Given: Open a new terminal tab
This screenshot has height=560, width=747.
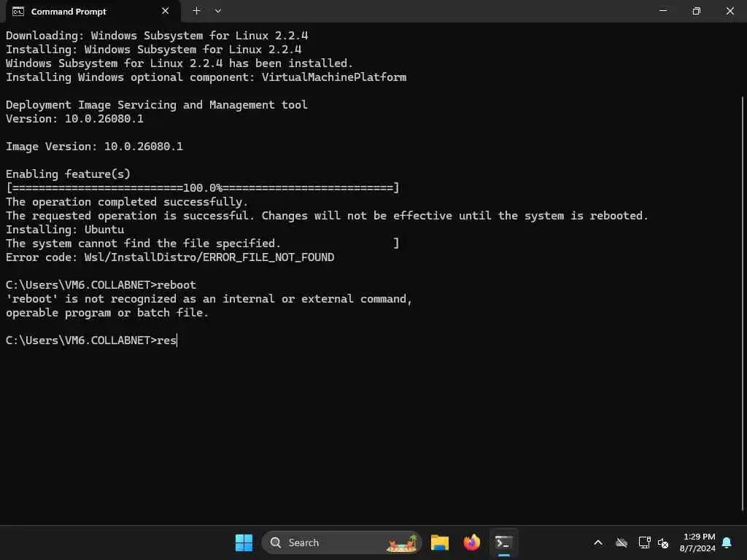Looking at the screenshot, I should coord(196,10).
